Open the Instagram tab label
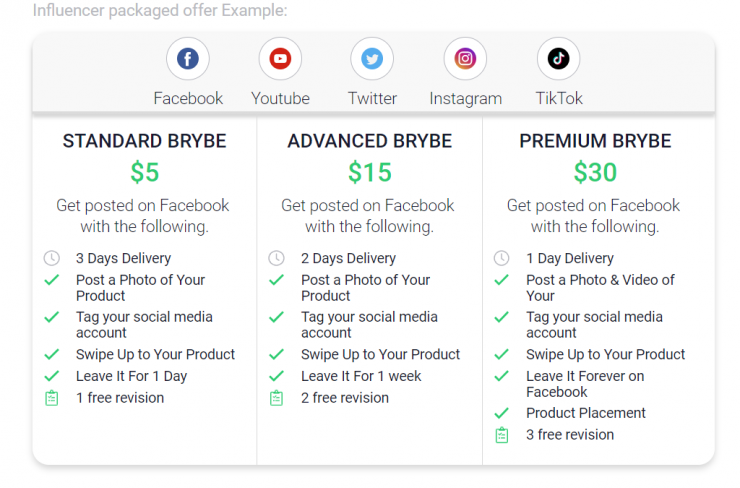The height and width of the screenshot is (488, 740). point(465,98)
